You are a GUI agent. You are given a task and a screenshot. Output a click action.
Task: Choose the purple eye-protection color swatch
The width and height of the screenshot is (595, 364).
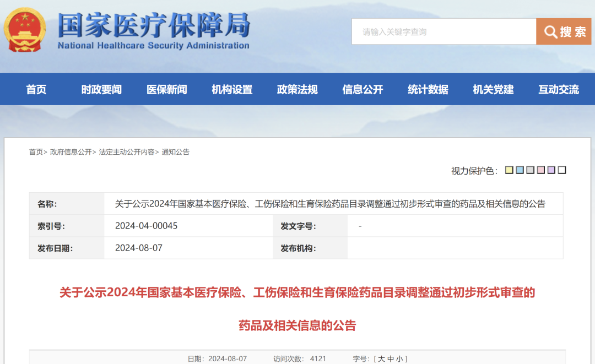click(551, 170)
